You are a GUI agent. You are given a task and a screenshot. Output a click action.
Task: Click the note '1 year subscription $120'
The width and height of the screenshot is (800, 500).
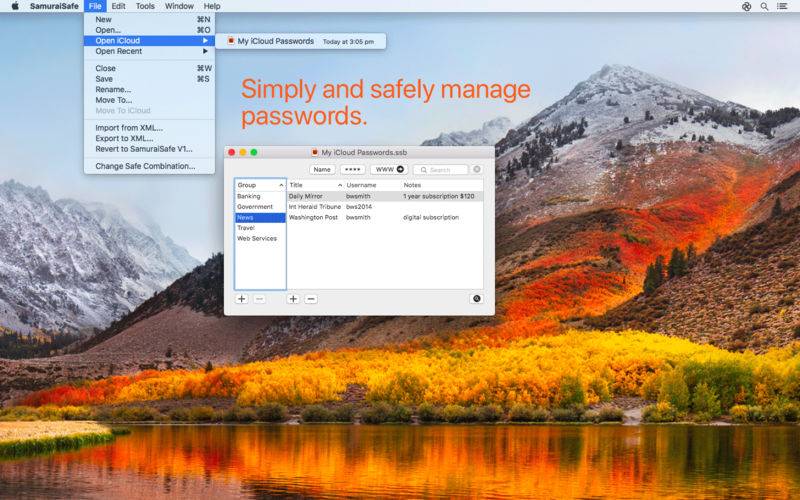coord(438,196)
